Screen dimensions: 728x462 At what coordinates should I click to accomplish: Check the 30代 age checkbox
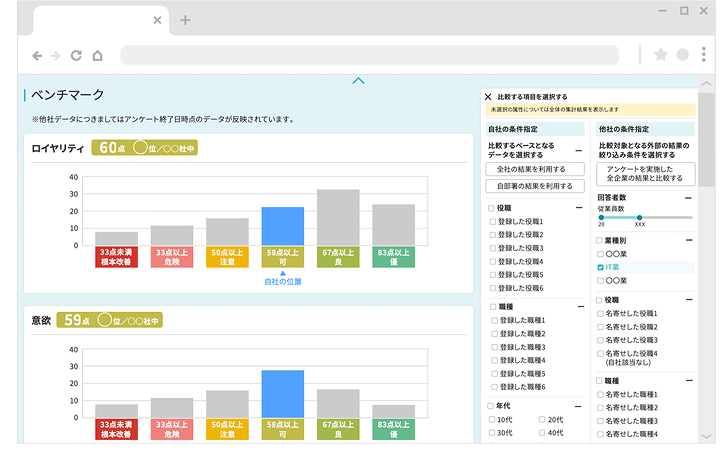[x=492, y=433]
